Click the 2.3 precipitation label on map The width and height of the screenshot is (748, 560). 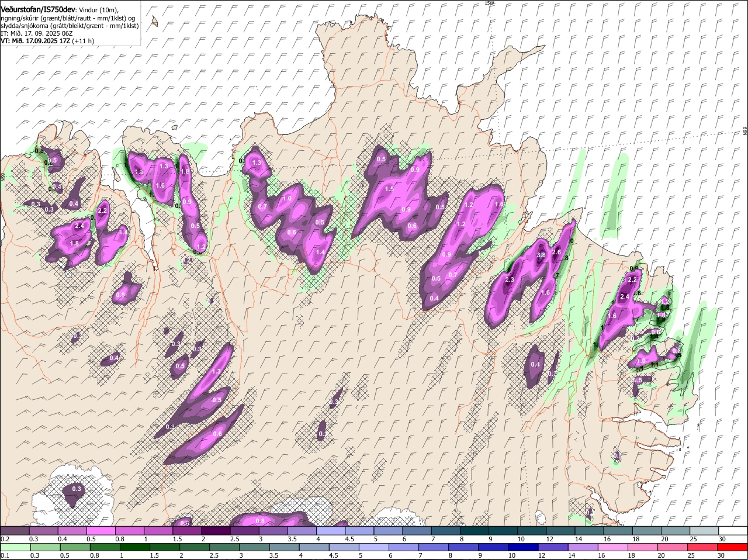(509, 280)
